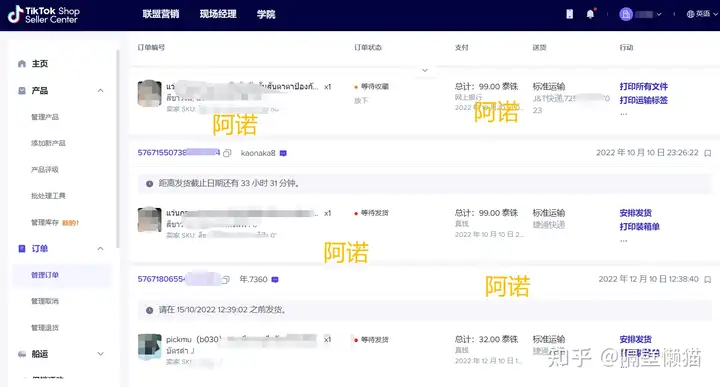The width and height of the screenshot is (720, 387).
Task: Open 管理库存 in sidebar
Action: coord(45,223)
